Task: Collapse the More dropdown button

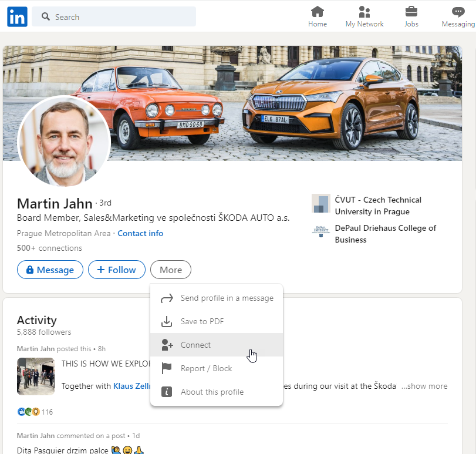Action: click(171, 270)
